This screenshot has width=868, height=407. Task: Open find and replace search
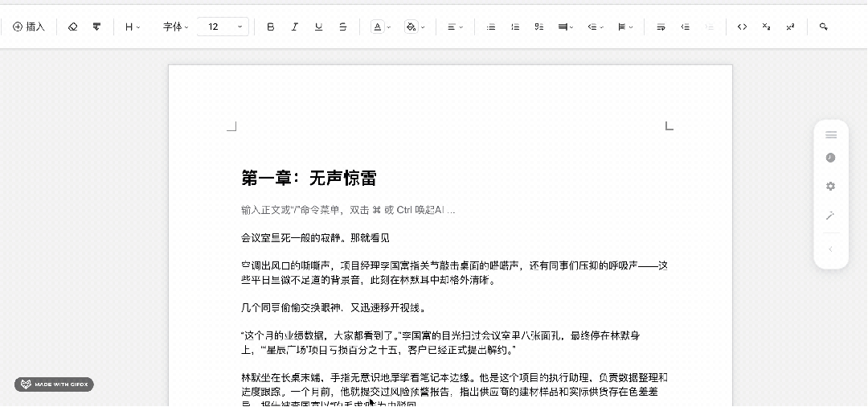(824, 27)
